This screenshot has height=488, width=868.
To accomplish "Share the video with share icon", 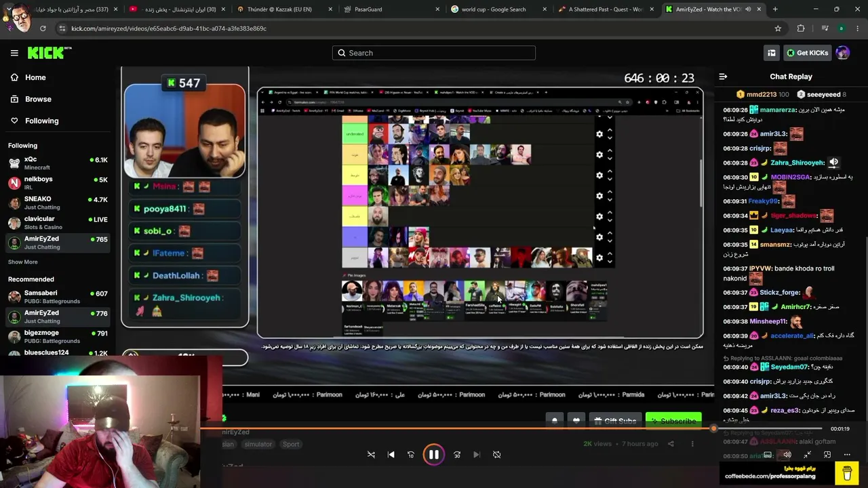I will click(671, 444).
